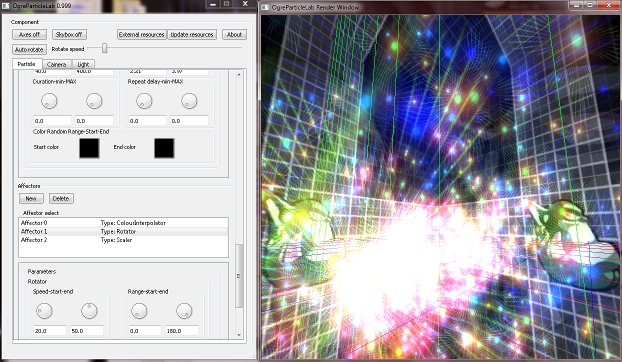
Task: Switch to the Light tab
Action: coord(83,64)
